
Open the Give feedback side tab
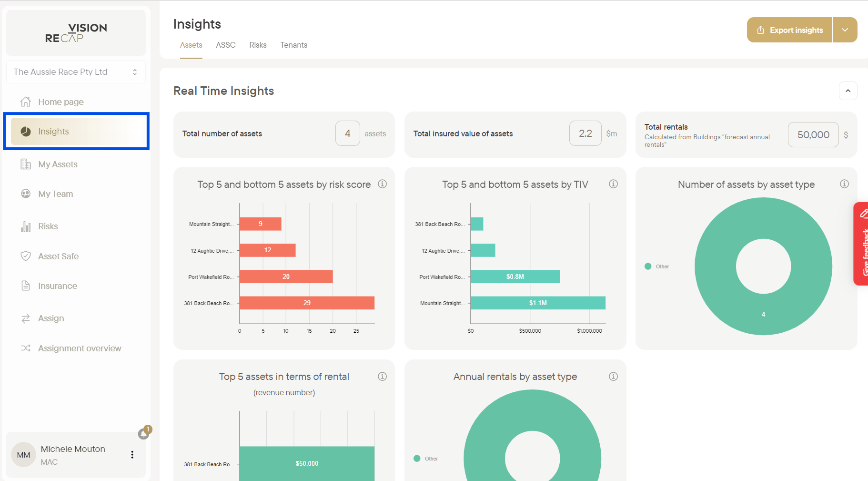pos(861,244)
